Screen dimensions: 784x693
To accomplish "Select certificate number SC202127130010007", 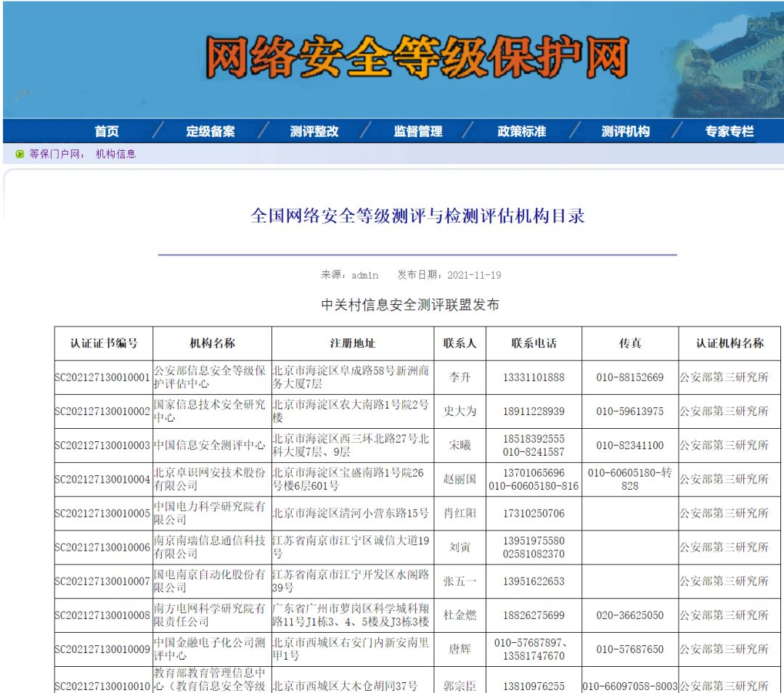I will pyautogui.click(x=102, y=581).
